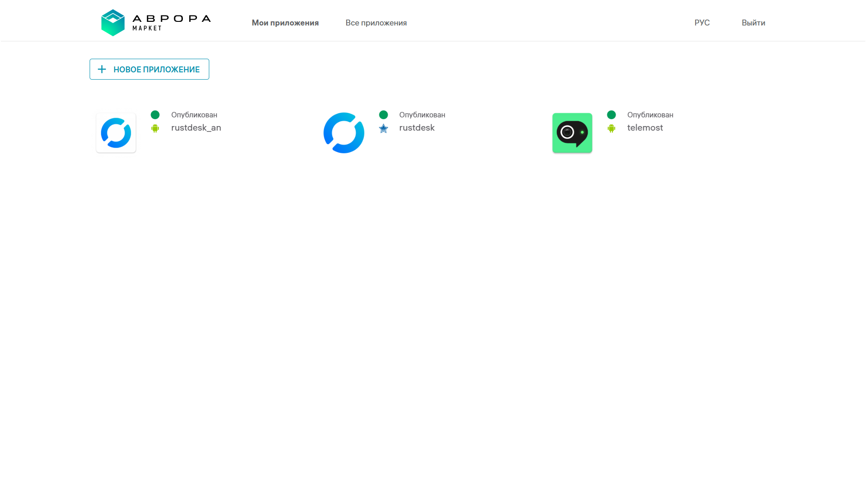Viewport: 868px width, 491px height.
Task: Open the round blue rustdesk app icon
Action: click(344, 133)
